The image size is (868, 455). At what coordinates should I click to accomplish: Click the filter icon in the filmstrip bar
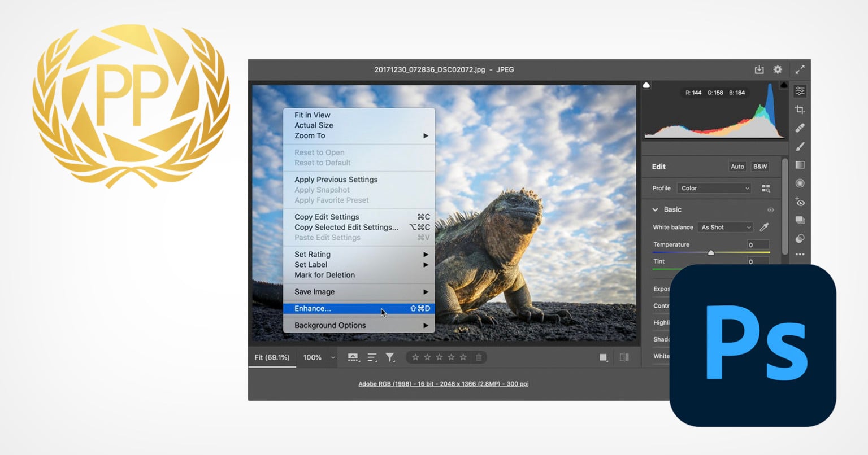390,357
